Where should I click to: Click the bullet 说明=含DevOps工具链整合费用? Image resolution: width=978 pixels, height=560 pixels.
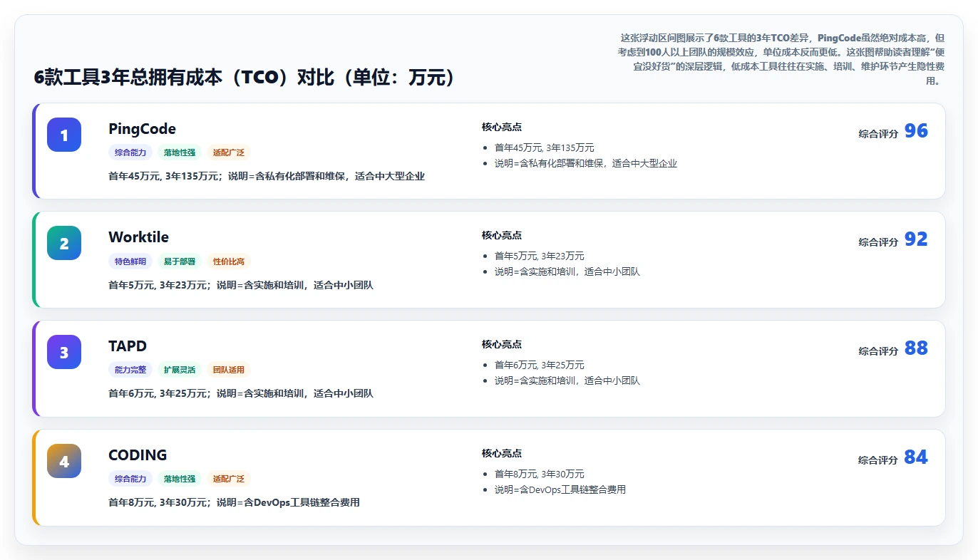tap(560, 489)
